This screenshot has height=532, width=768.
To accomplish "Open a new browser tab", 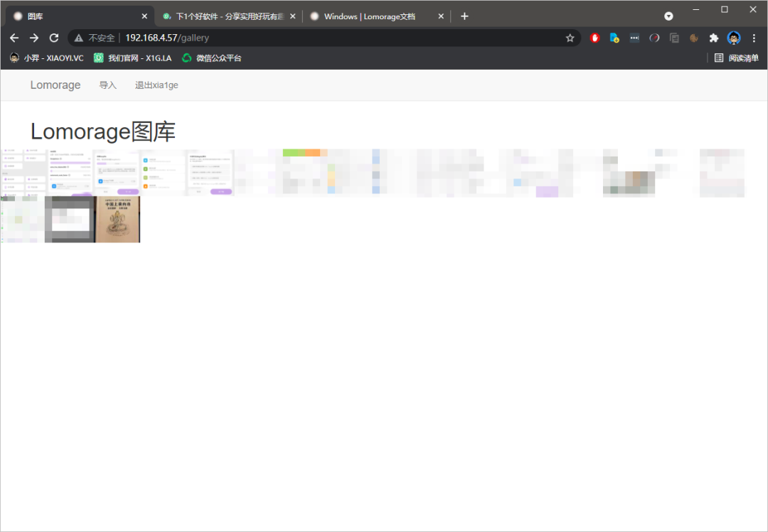I will (464, 16).
